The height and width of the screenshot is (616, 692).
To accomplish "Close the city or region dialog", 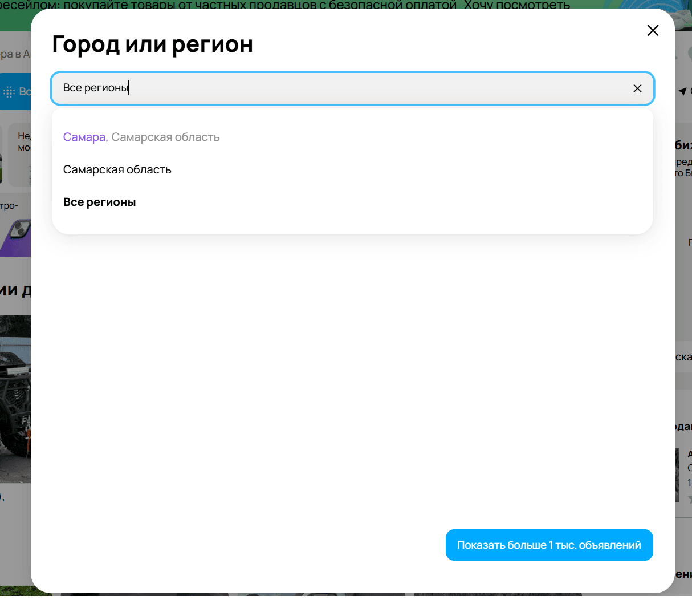I will coord(653,30).
